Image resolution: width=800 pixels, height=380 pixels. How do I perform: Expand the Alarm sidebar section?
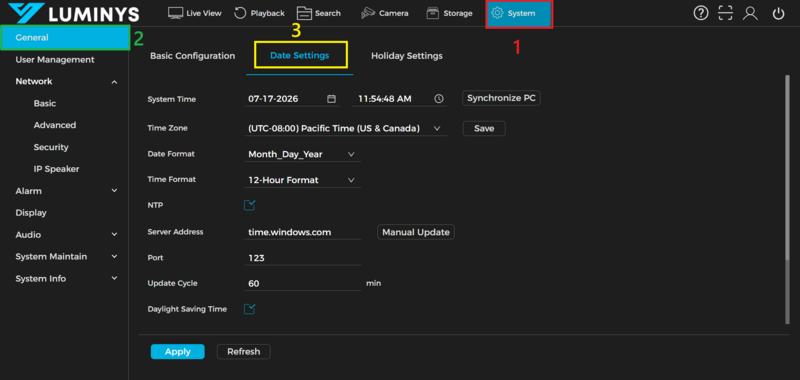(x=115, y=191)
